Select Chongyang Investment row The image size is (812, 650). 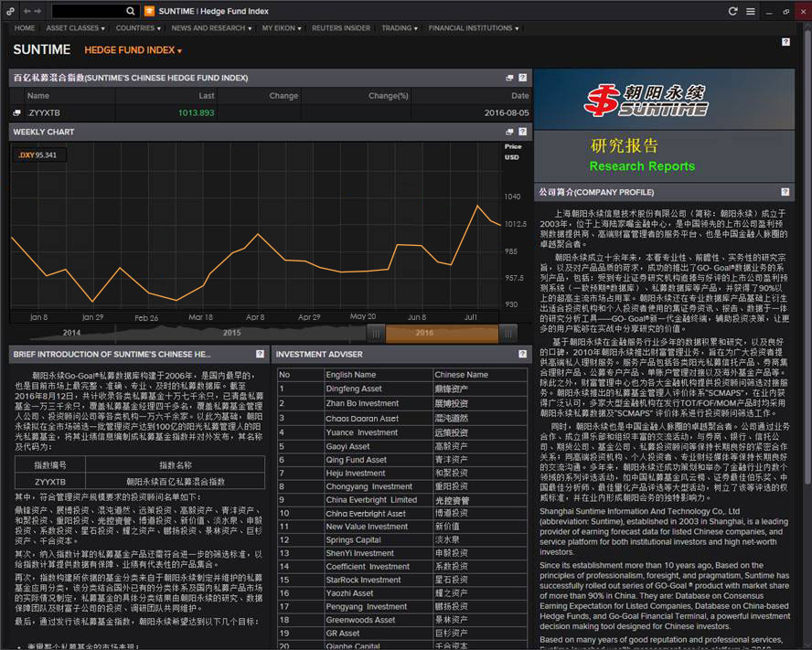[x=402, y=486]
